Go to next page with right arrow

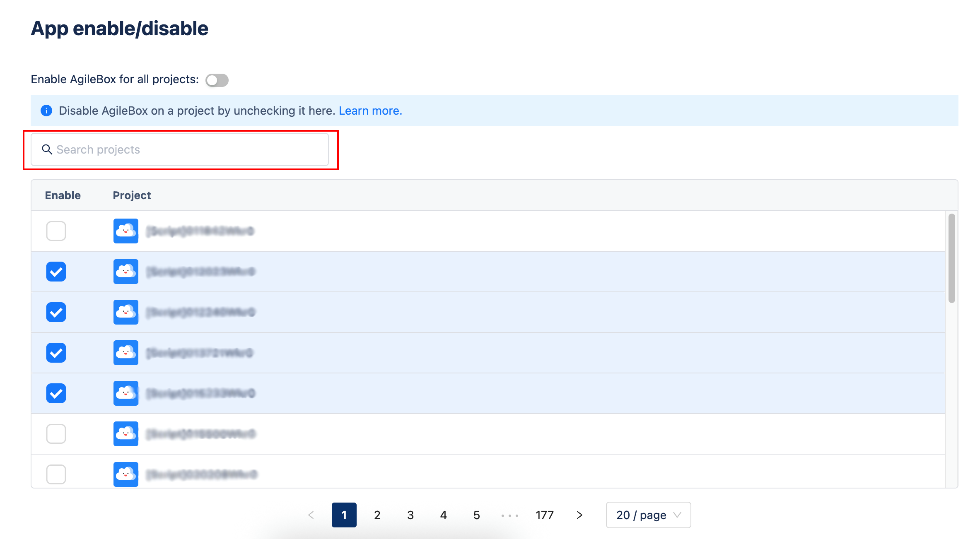click(x=579, y=515)
